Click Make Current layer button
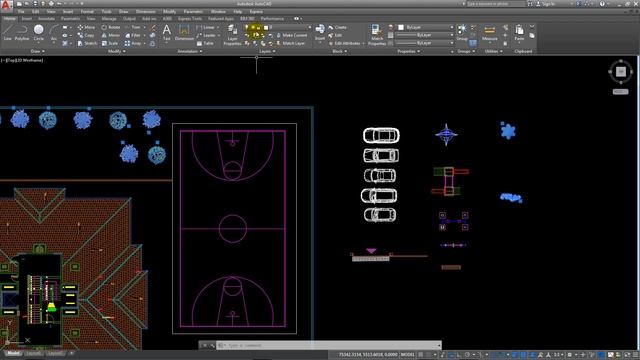This screenshot has height=360, width=640. coord(291,36)
